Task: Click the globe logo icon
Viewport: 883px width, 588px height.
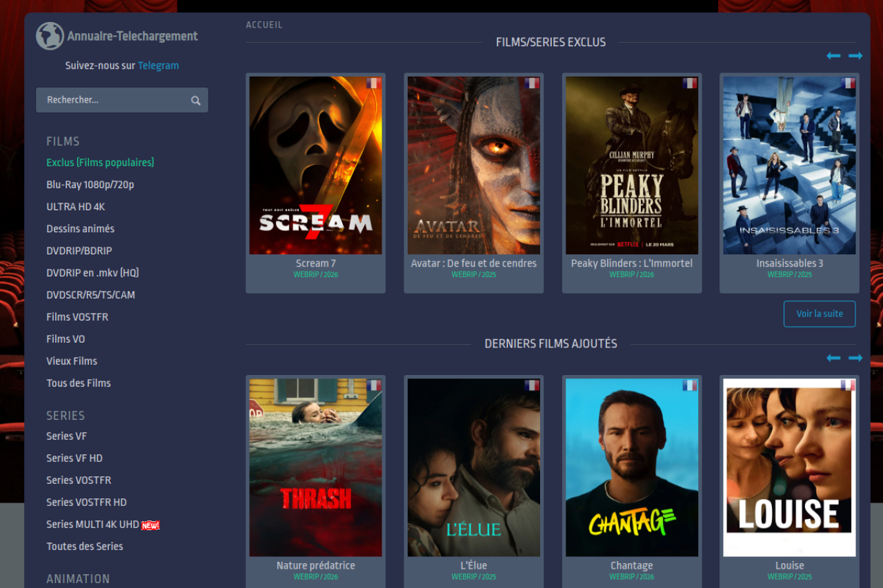Action: 50,36
